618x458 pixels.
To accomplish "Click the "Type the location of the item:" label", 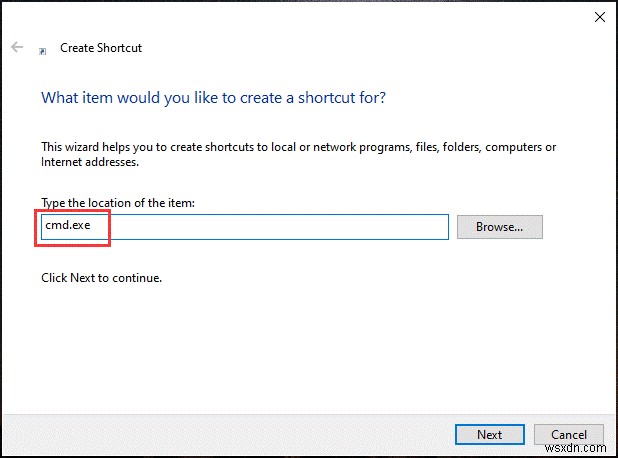I will click(118, 203).
